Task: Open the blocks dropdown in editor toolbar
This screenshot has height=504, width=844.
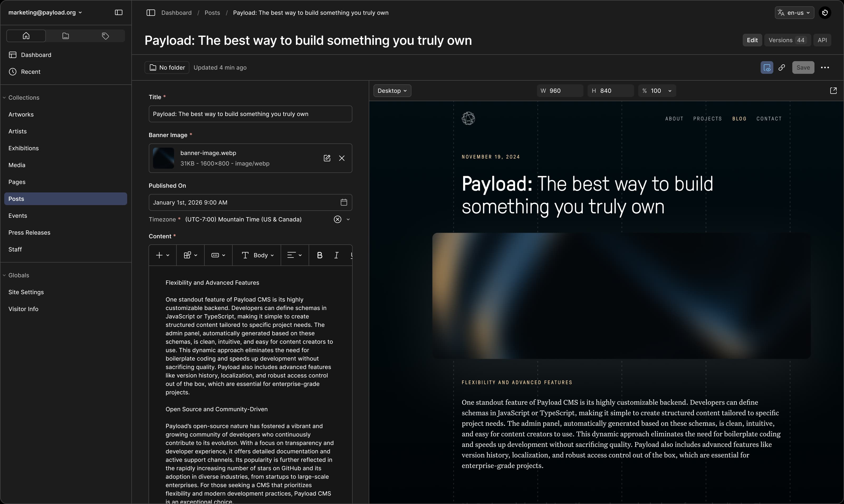Action: click(190, 255)
